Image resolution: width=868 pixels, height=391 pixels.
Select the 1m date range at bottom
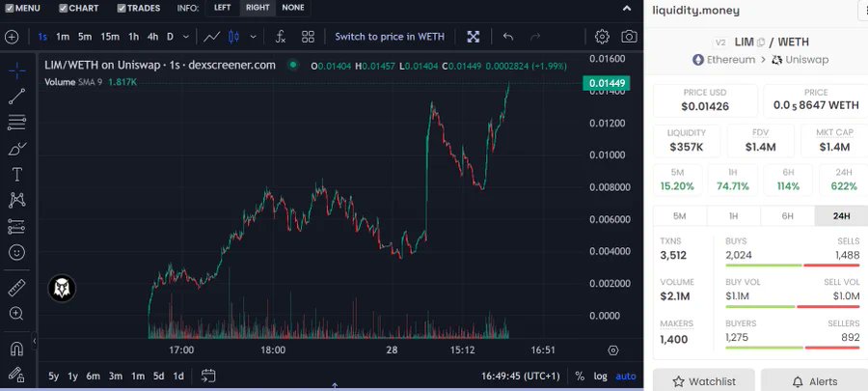138,377
